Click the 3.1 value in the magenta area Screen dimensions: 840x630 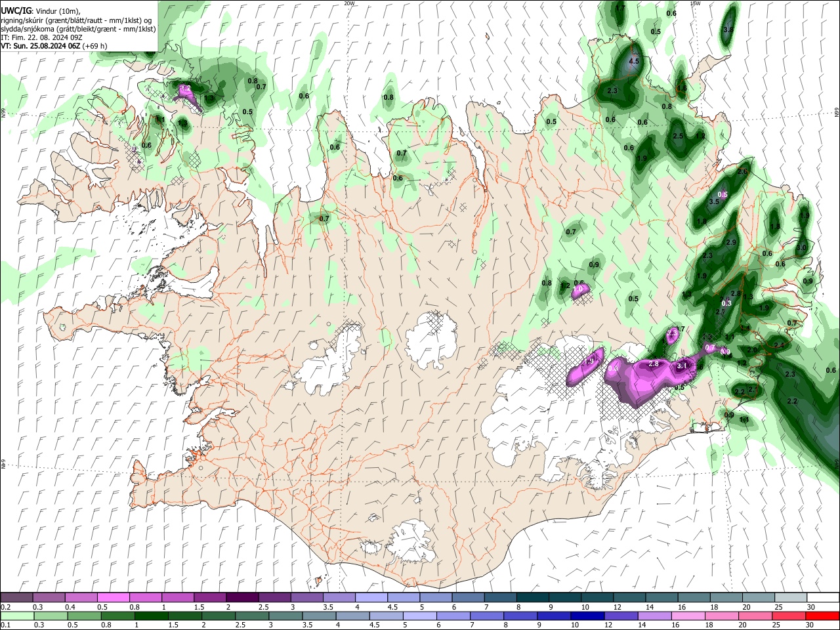[x=681, y=366]
